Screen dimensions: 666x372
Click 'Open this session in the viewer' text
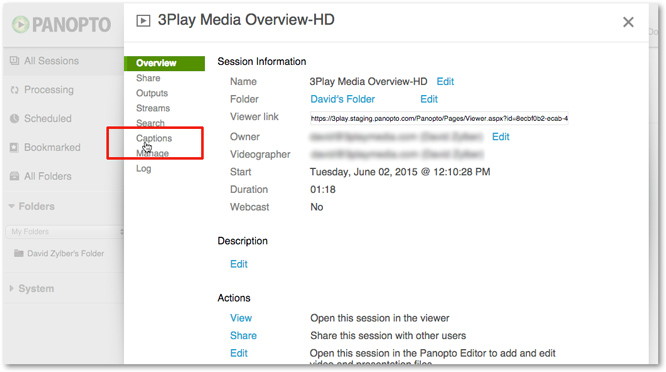pos(380,318)
